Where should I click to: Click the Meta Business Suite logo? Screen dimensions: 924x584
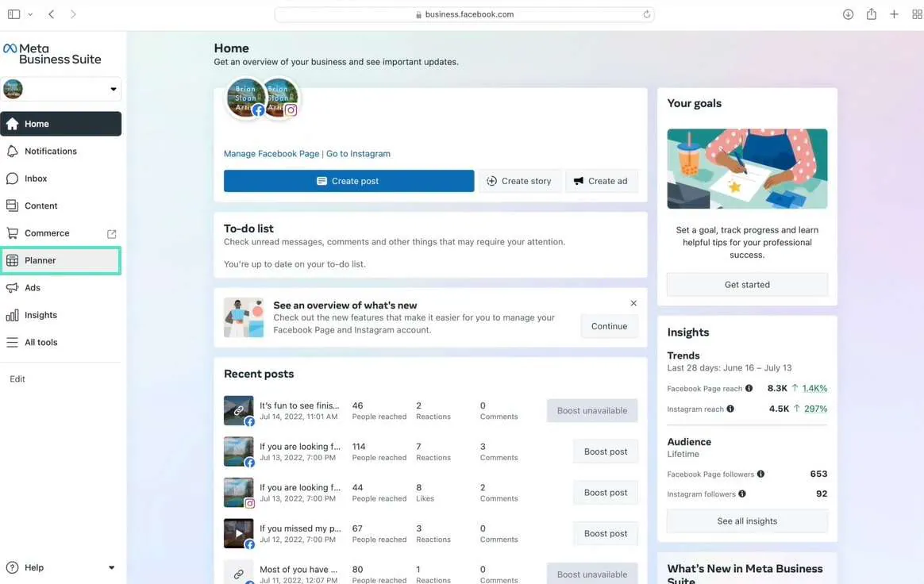pyautogui.click(x=52, y=54)
